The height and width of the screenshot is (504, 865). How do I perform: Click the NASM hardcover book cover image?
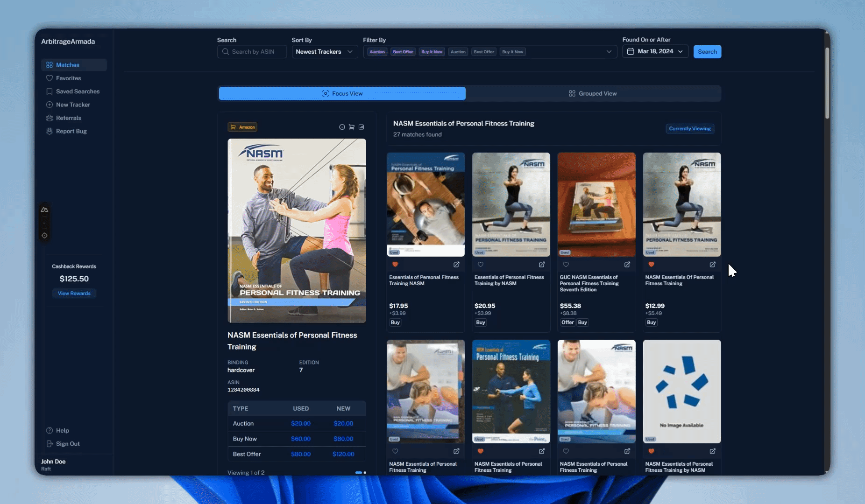[x=297, y=231]
